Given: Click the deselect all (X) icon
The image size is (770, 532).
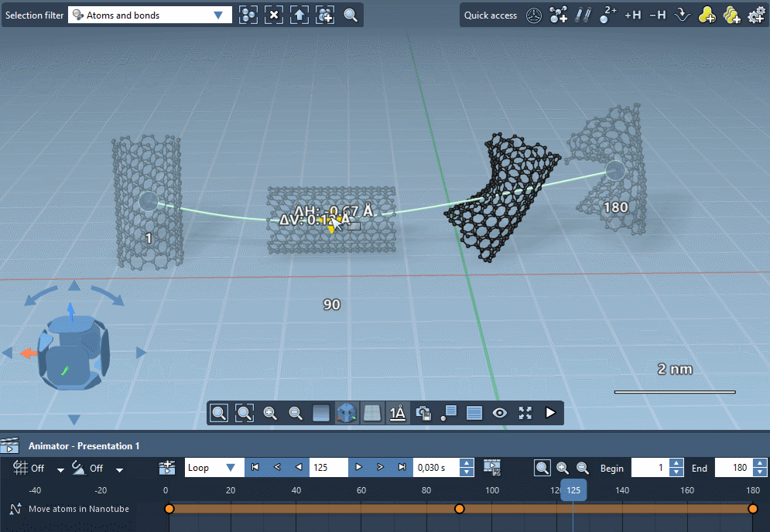Looking at the screenshot, I should click(x=274, y=15).
